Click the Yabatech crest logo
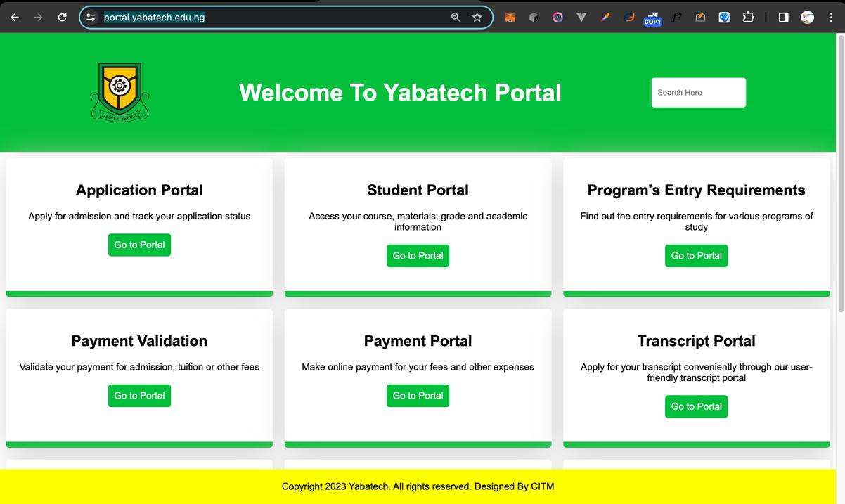This screenshot has width=845, height=504. 120,91
